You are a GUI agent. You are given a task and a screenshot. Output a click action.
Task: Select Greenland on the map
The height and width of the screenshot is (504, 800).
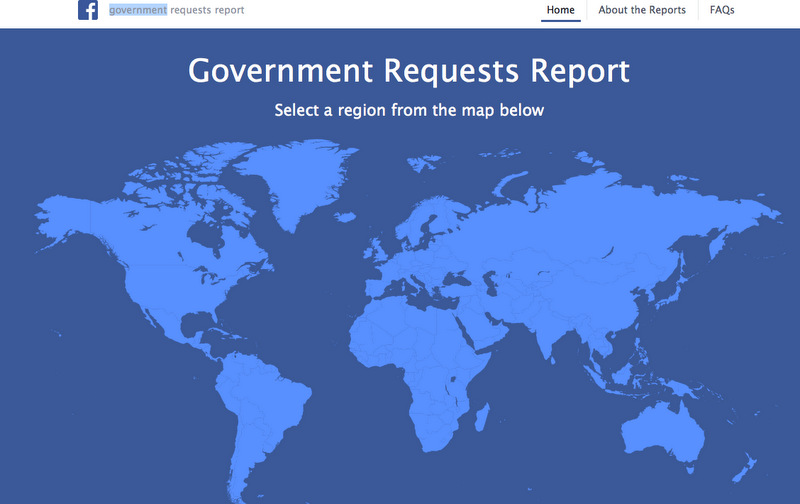(300, 175)
